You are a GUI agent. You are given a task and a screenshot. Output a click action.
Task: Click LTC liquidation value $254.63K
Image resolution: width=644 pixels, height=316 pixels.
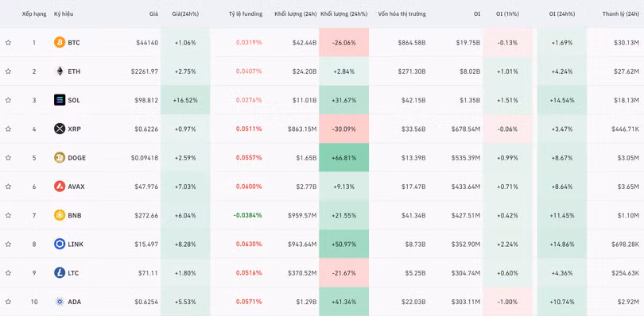(625, 273)
